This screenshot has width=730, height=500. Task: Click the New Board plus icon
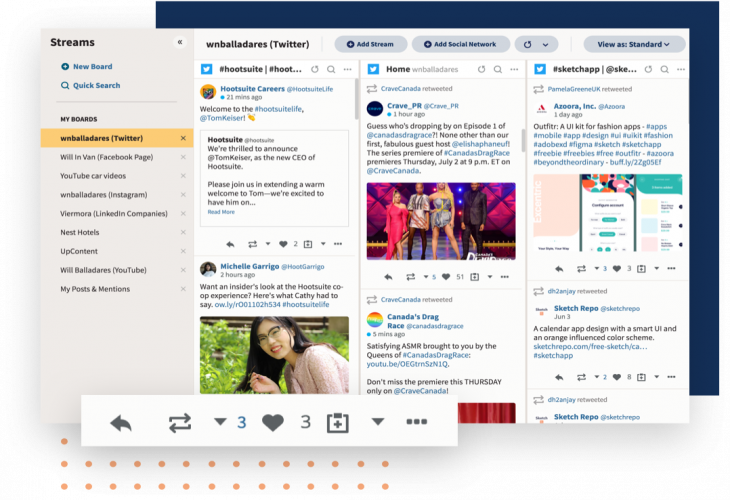(x=65, y=67)
